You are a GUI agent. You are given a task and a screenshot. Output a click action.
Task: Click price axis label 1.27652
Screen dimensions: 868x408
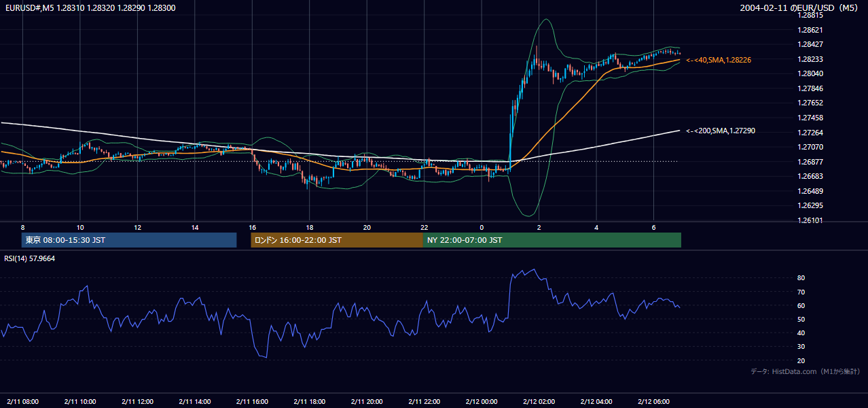(810, 103)
